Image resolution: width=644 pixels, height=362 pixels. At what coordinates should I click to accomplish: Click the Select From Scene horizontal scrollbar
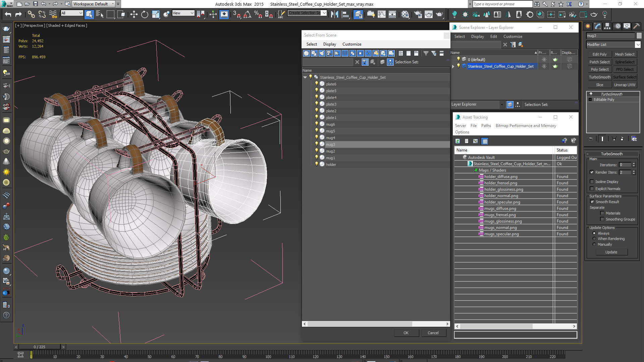[376, 324]
